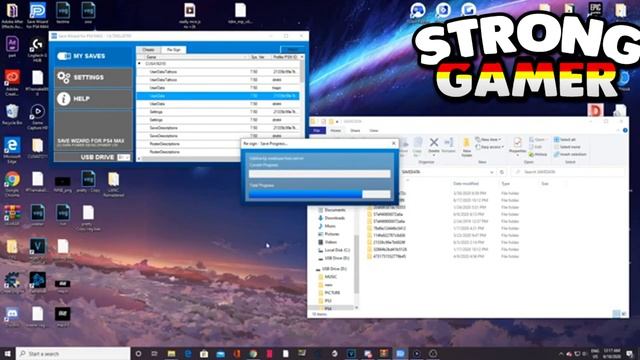
Task: Click Select all in ribbon
Action: pos(565,140)
